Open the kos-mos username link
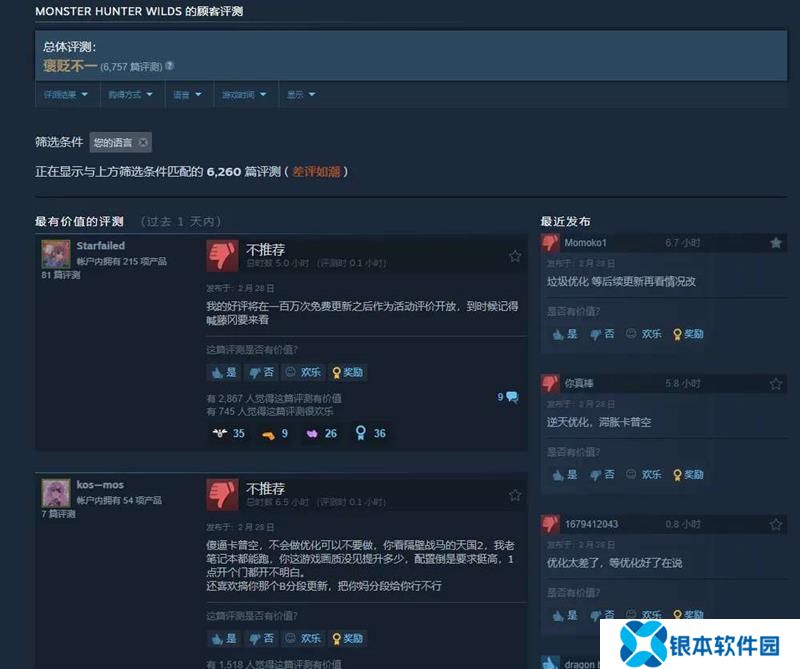The image size is (800, 669). tap(100, 485)
